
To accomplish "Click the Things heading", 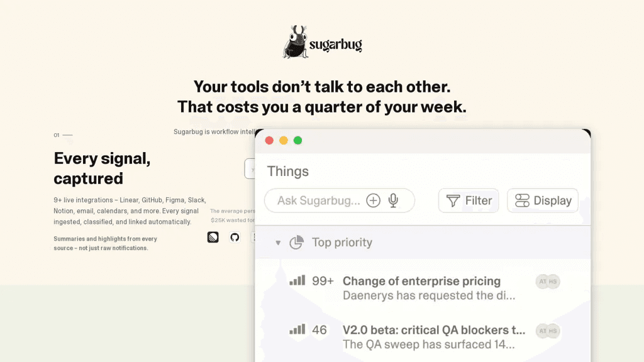I will tap(288, 172).
